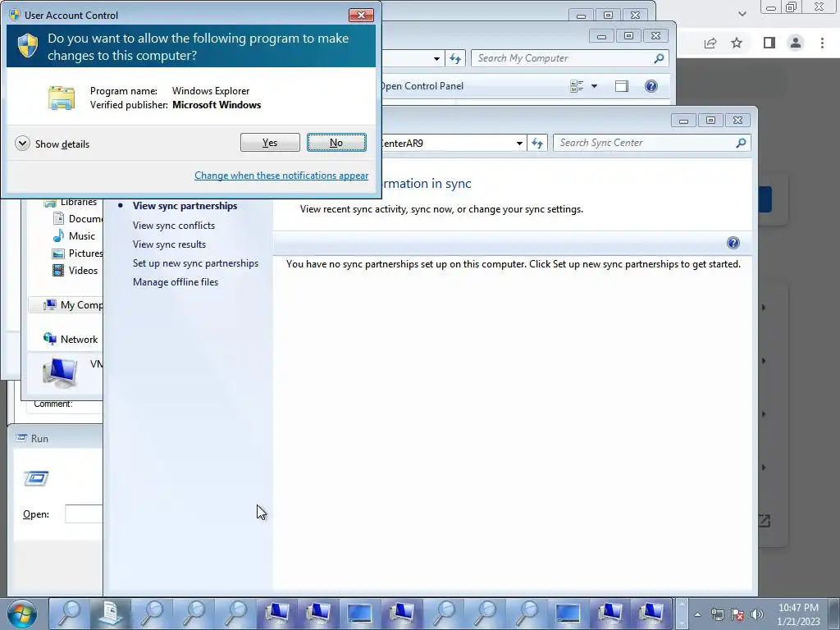Toggle Chrome side panel icon

point(769,43)
